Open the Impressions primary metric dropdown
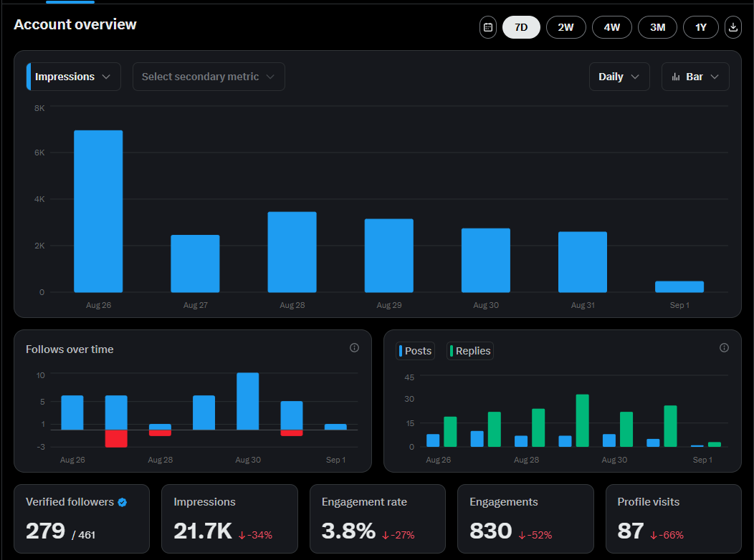 pos(74,77)
